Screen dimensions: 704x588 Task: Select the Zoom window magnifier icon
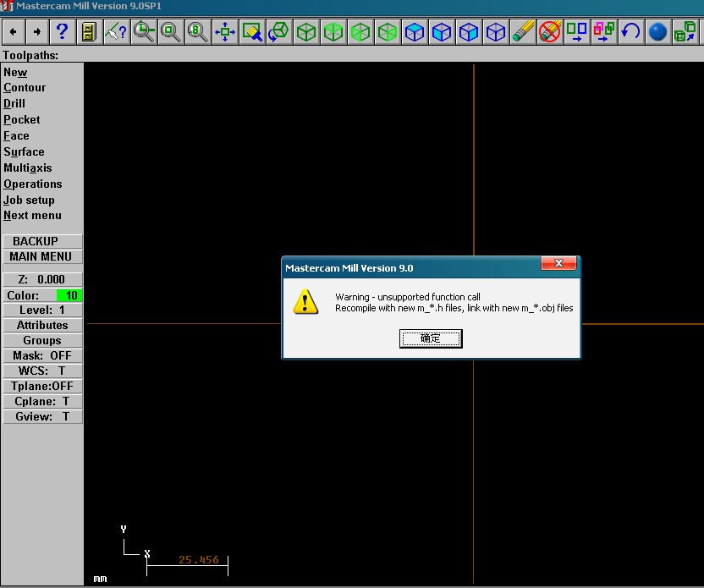144,32
